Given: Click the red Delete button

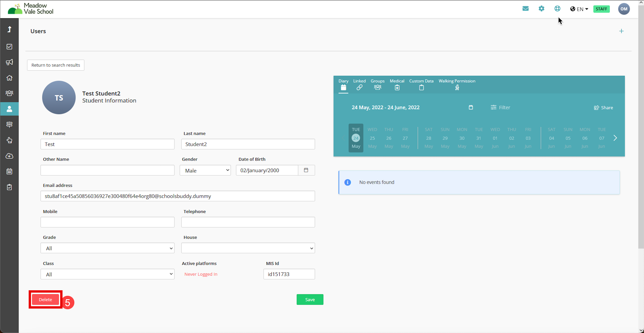Looking at the screenshot, I should coord(46,299).
